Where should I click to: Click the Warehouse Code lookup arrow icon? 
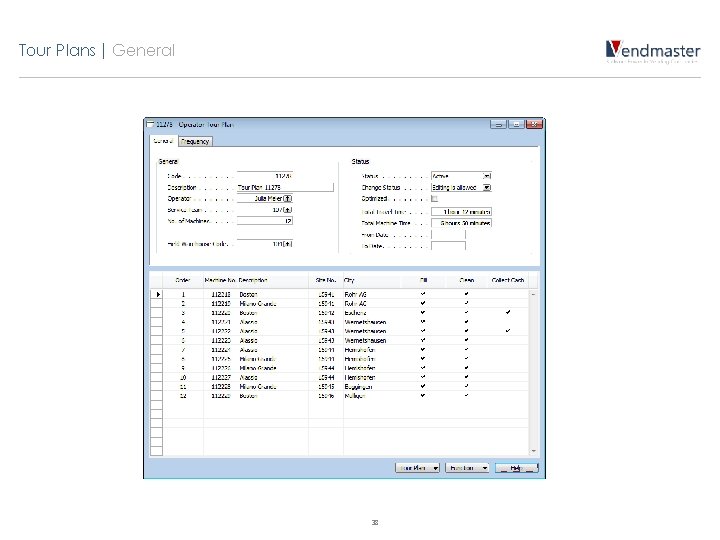[287, 244]
